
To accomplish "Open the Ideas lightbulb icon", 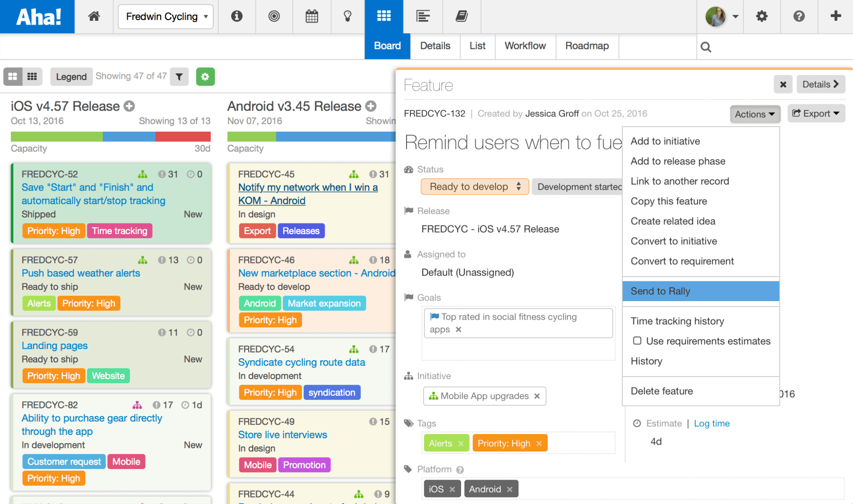I will [348, 16].
